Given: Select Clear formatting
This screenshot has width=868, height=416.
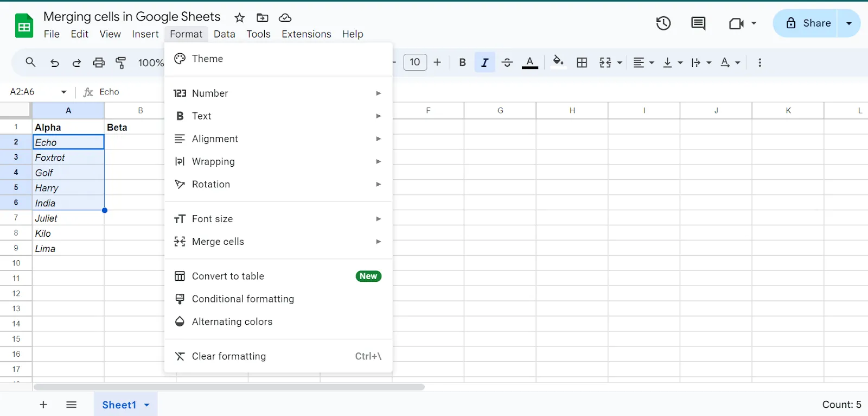Looking at the screenshot, I should click(278, 356).
